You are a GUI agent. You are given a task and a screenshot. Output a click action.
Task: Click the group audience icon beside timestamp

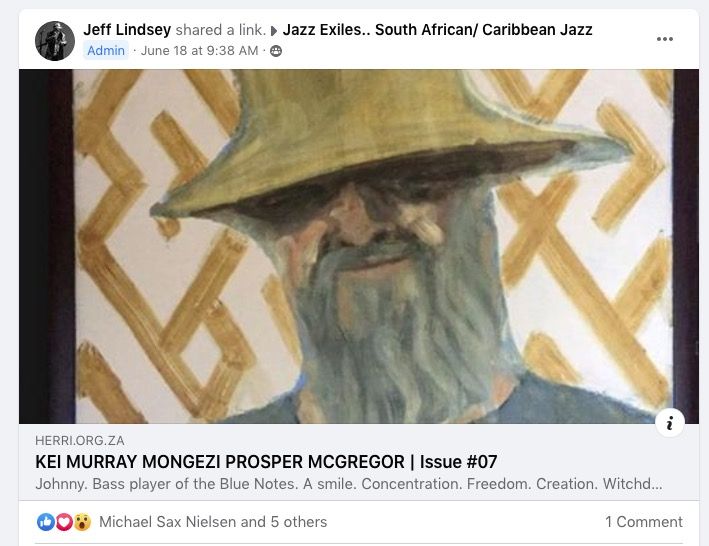pyautogui.click(x=276, y=51)
